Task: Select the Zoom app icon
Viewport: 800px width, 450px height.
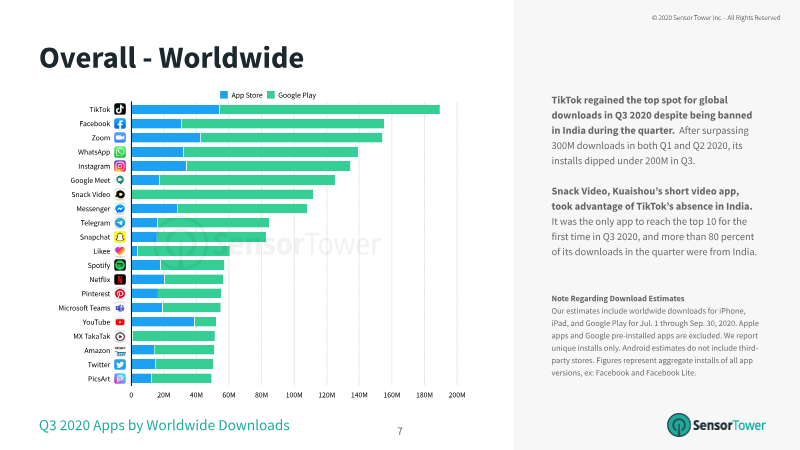Action: (120, 138)
